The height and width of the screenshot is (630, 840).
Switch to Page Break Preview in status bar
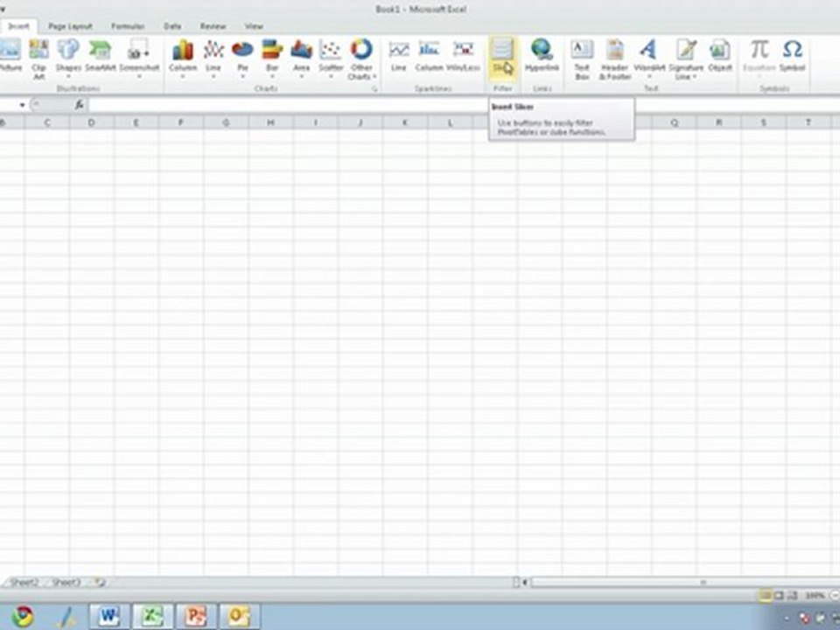pyautogui.click(x=793, y=596)
